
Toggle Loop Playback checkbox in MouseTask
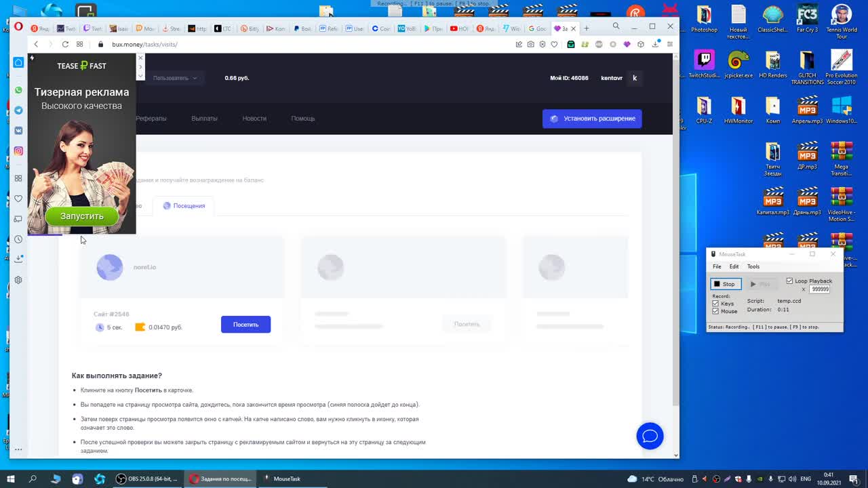click(x=789, y=281)
